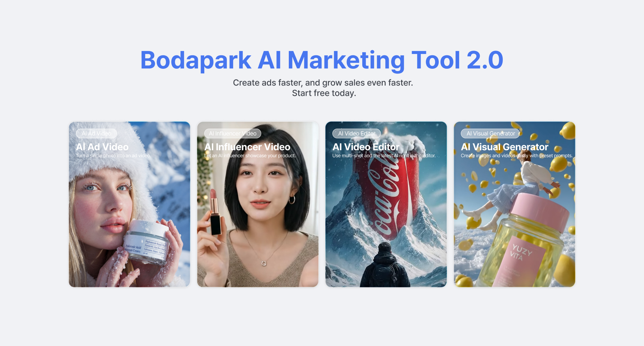Screen dimensions: 644x346
Task: Open the AI Video Editor card heading
Action: pyautogui.click(x=366, y=147)
